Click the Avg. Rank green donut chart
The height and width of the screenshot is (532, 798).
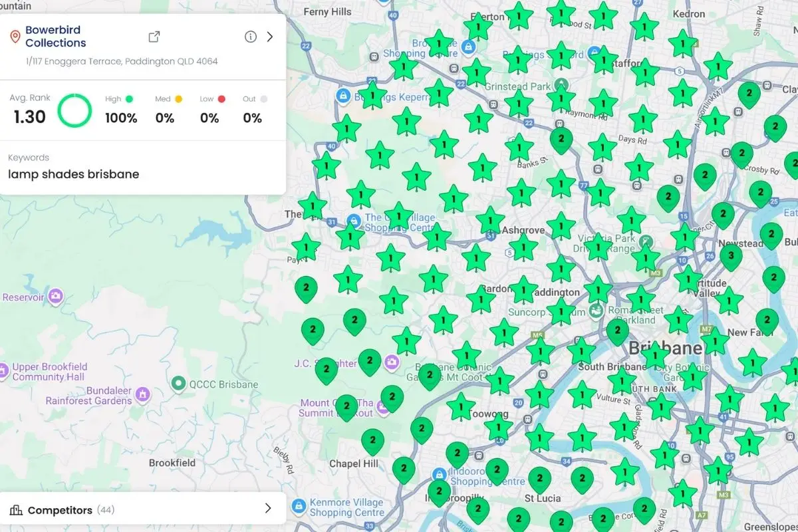click(74, 111)
